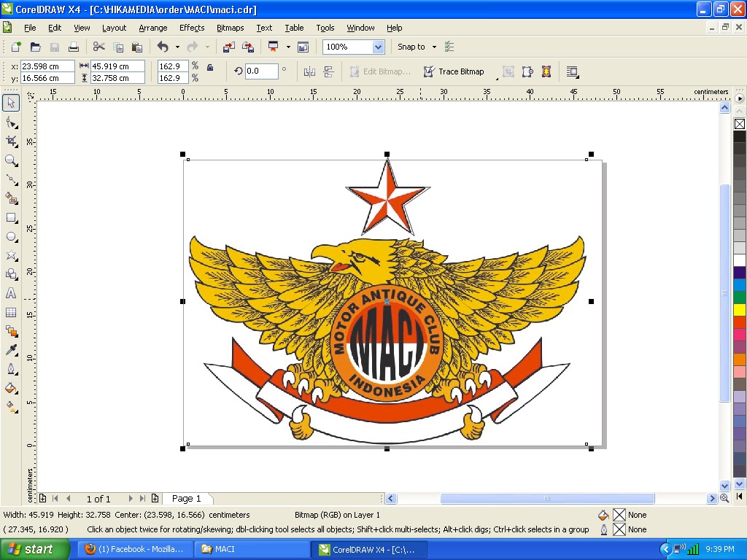Viewport: 747px width, 560px height.
Task: Click the Wrap paragraph text icon
Action: point(572,71)
